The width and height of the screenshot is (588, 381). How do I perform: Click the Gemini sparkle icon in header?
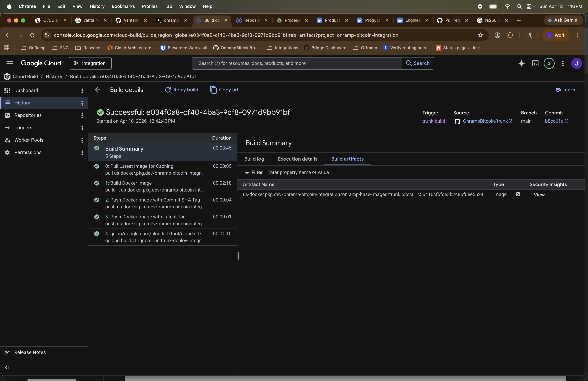click(x=521, y=63)
